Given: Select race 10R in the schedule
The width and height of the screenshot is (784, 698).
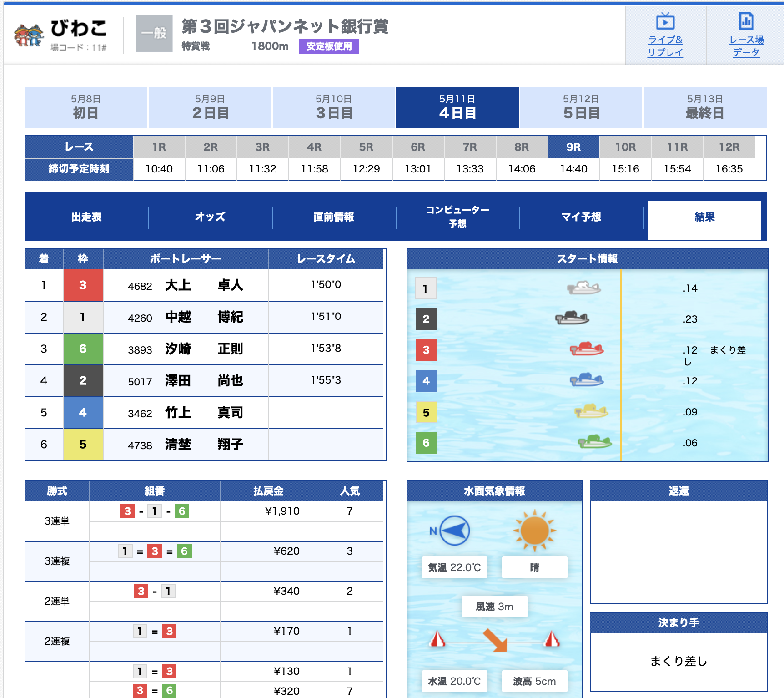Looking at the screenshot, I should tap(625, 147).
